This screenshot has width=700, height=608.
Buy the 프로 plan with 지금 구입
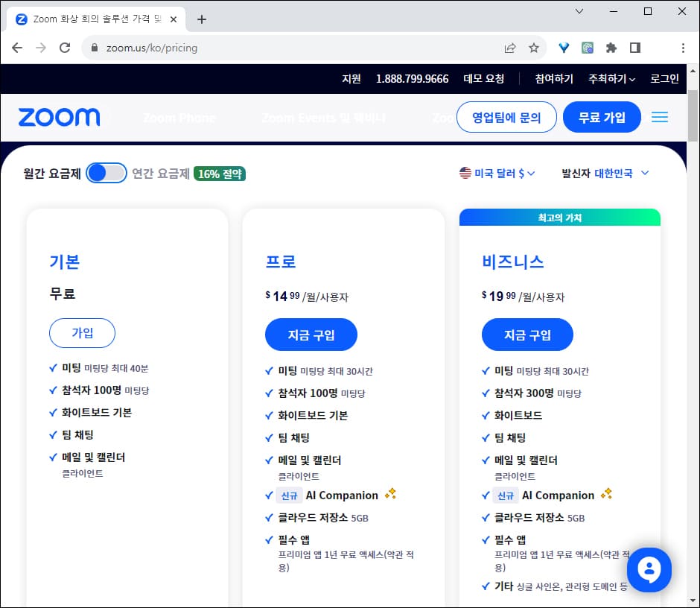[311, 335]
